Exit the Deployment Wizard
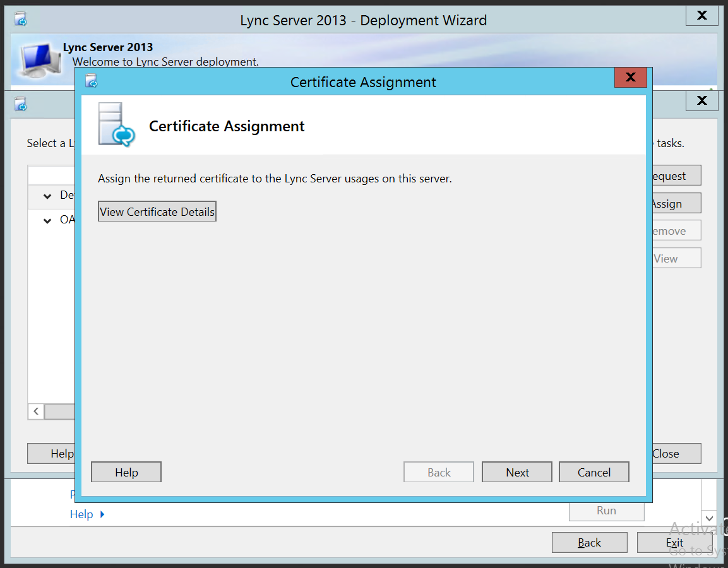 point(674,543)
